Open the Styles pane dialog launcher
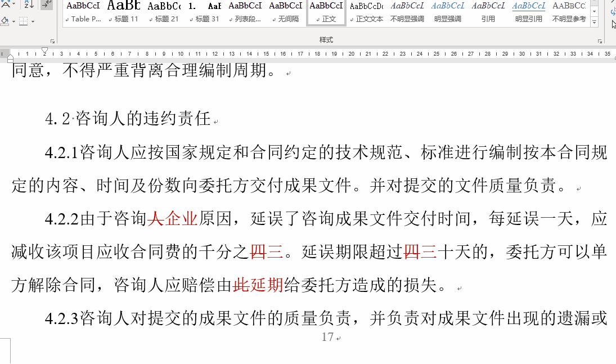 coord(600,41)
